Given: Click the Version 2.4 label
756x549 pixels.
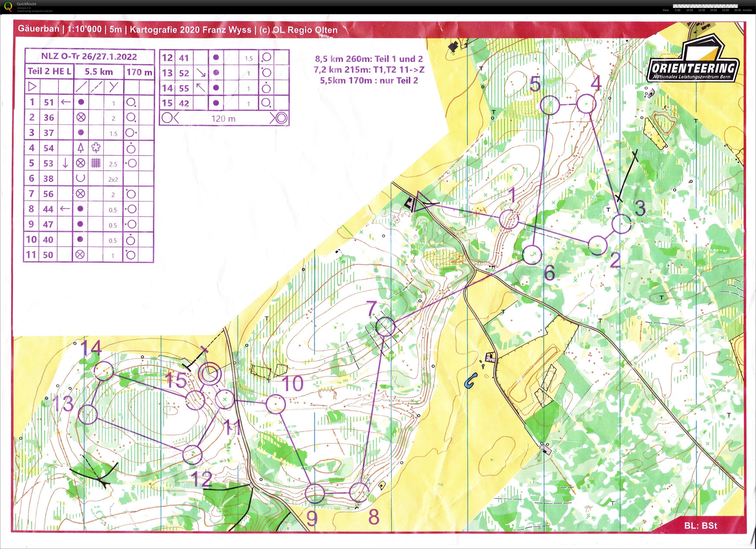Looking at the screenshot, I should point(24,8).
